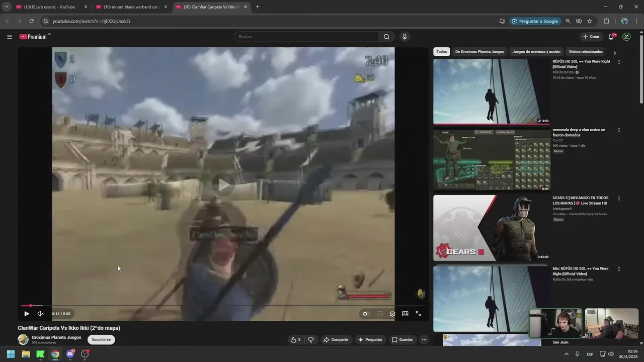Open options menu for tremendo deep video

click(x=619, y=130)
